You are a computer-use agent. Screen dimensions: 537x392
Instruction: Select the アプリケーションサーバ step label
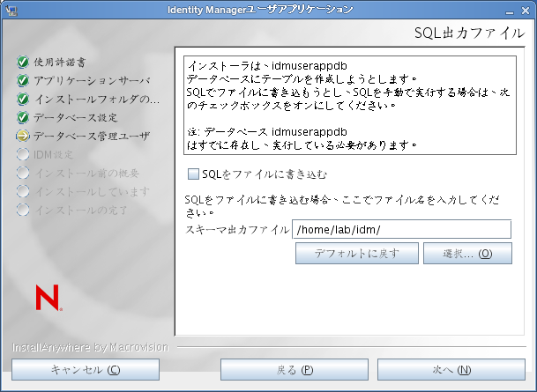[x=92, y=80]
